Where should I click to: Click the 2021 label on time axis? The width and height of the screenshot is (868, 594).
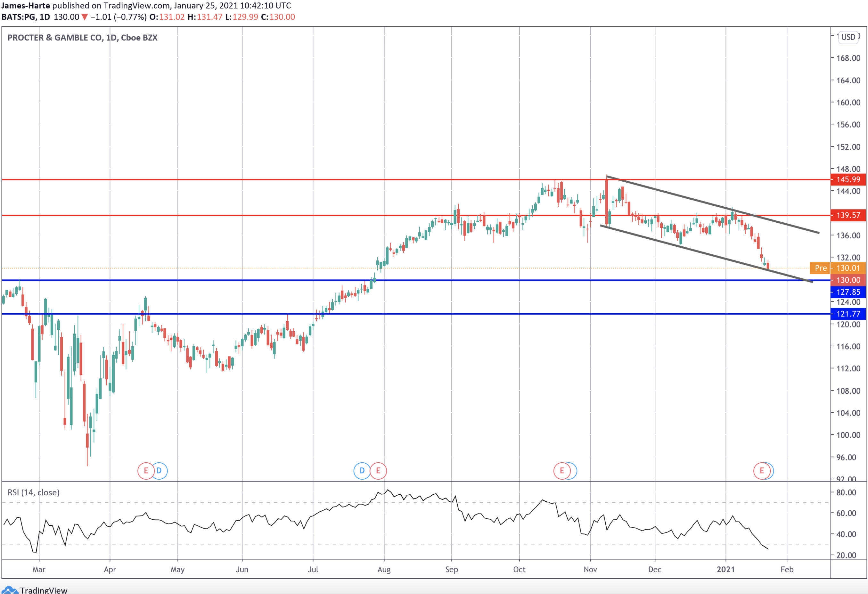(725, 569)
